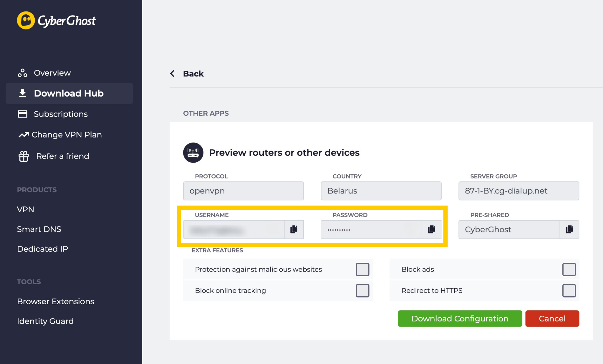Click the EXTRA FEATURES label
The image size is (603, 364).
[x=217, y=250]
